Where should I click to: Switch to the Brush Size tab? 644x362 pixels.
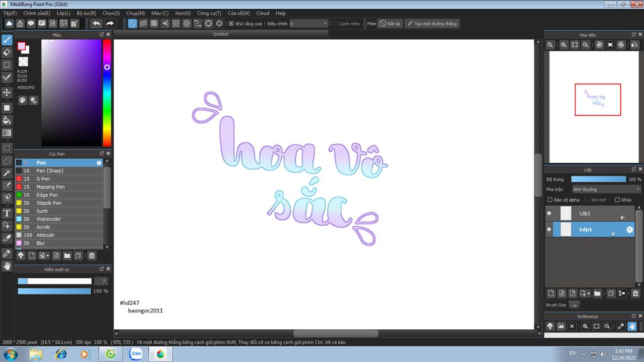point(556,305)
